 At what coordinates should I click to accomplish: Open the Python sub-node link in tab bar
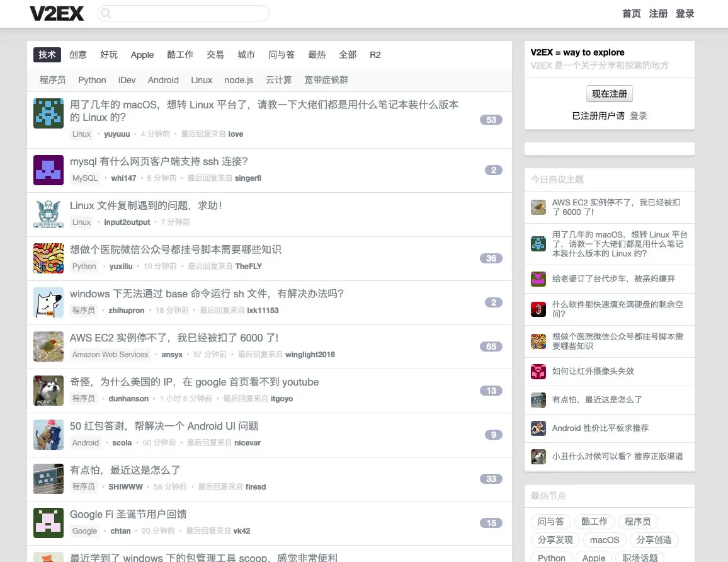pyautogui.click(x=92, y=80)
